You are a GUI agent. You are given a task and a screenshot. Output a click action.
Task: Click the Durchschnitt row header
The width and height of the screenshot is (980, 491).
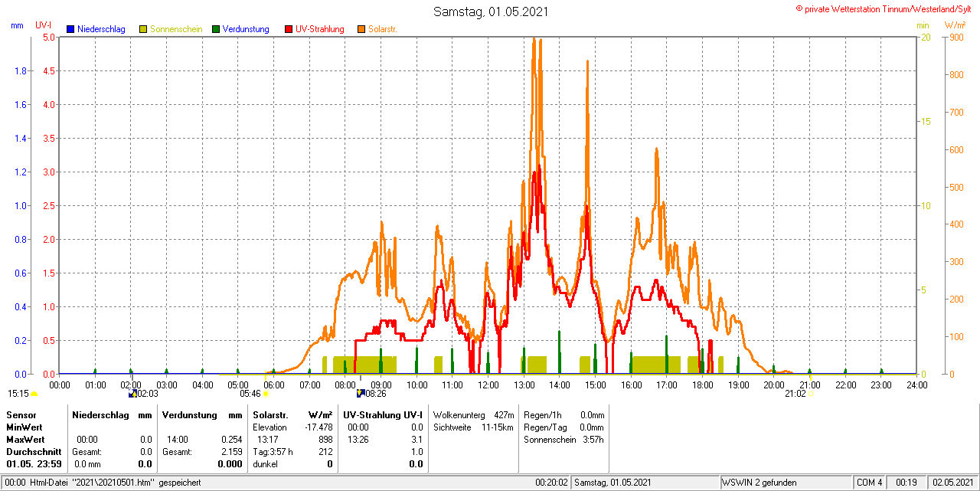pyautogui.click(x=34, y=451)
